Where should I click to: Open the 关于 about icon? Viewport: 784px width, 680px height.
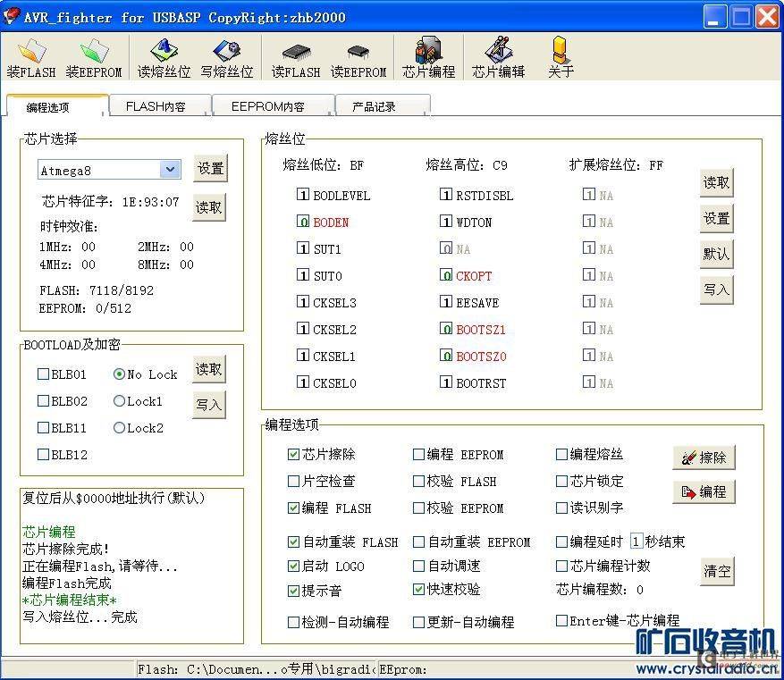(560, 58)
